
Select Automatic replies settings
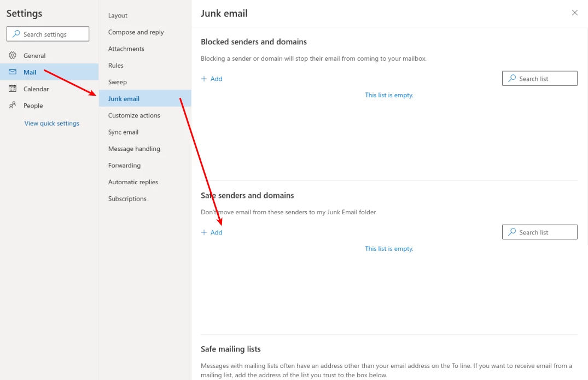[x=133, y=182]
